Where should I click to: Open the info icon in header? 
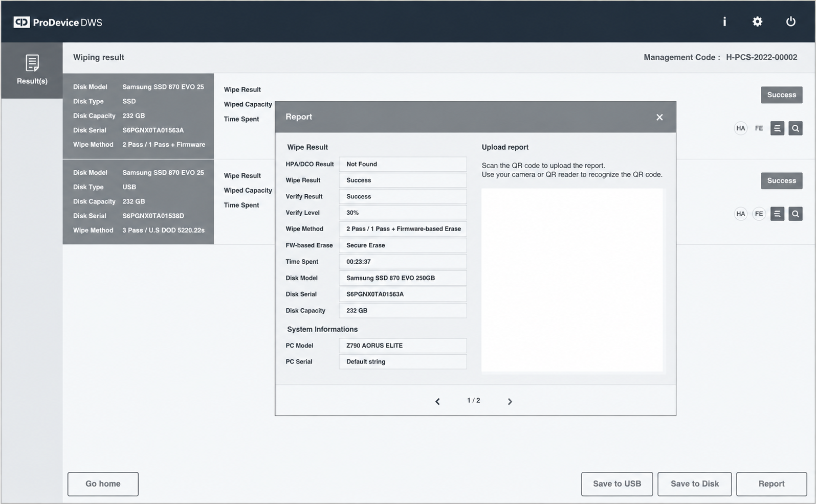pyautogui.click(x=724, y=21)
